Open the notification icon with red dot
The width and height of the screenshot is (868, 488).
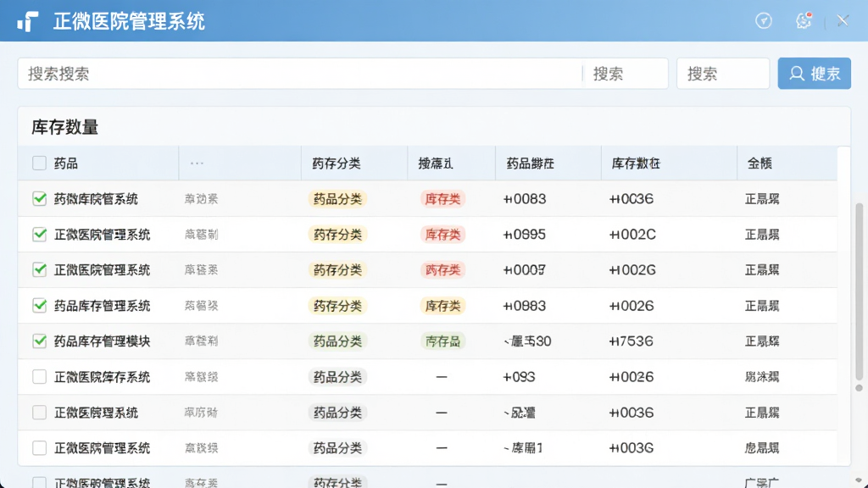804,20
